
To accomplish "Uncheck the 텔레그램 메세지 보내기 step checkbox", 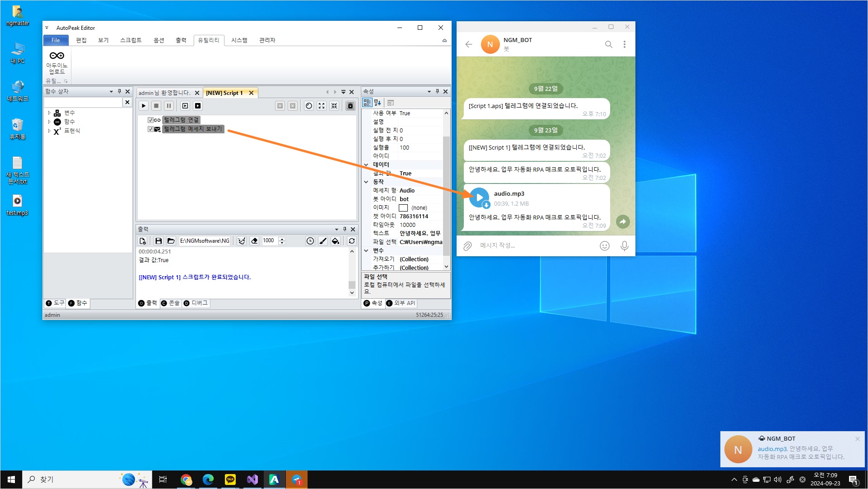I will [x=150, y=129].
